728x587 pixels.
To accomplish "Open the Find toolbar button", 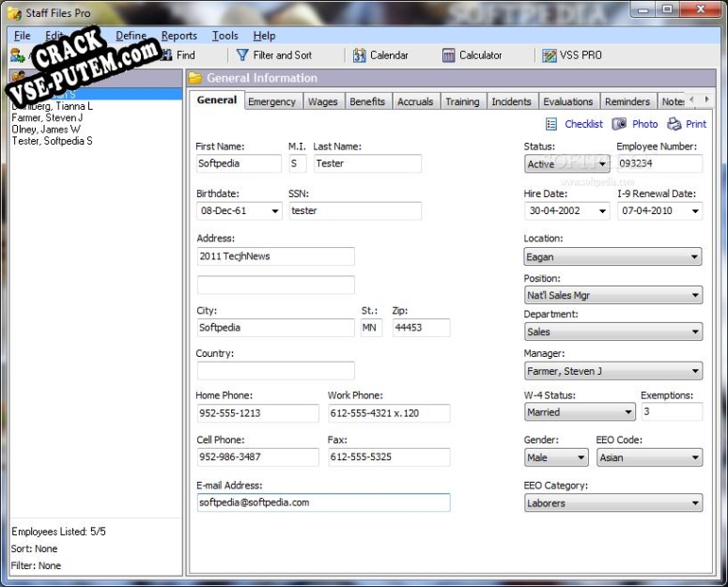I will (x=178, y=55).
